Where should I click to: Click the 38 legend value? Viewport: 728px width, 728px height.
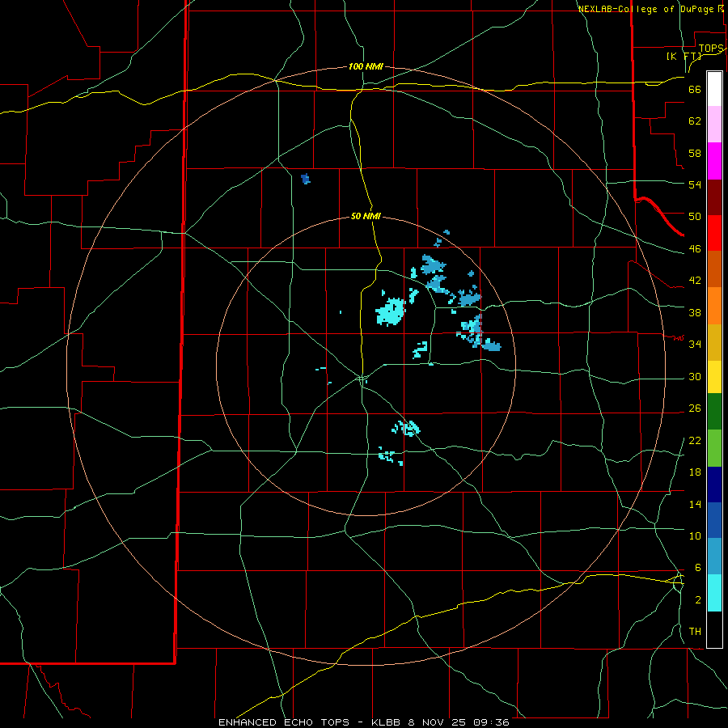click(695, 312)
